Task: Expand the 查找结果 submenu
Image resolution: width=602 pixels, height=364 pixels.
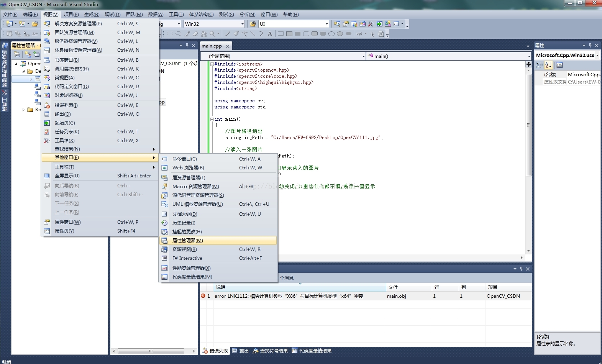Action: (x=100, y=149)
